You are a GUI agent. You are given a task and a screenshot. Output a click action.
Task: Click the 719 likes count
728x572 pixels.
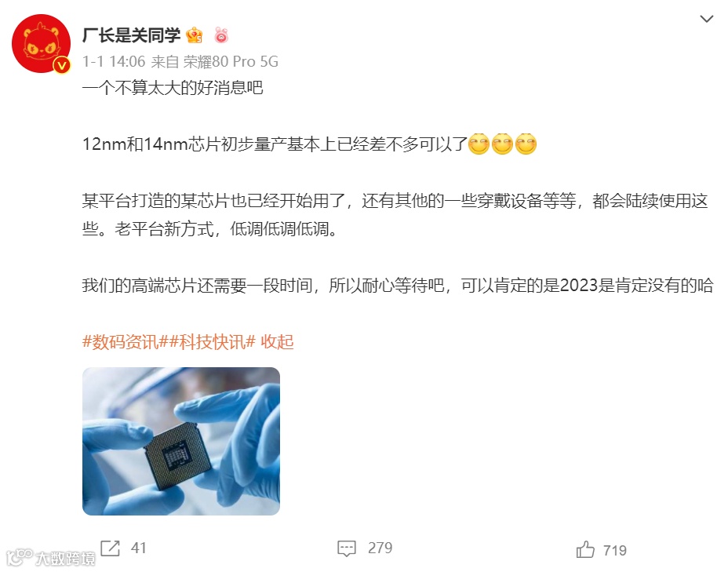[x=615, y=550]
